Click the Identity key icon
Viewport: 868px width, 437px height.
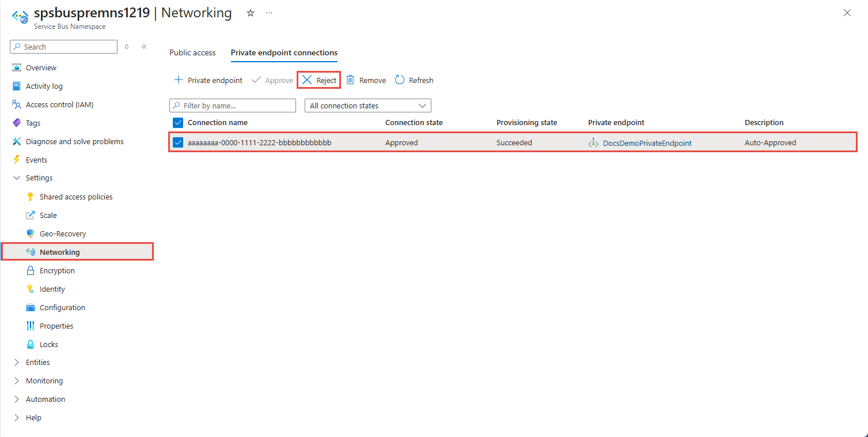click(x=31, y=289)
